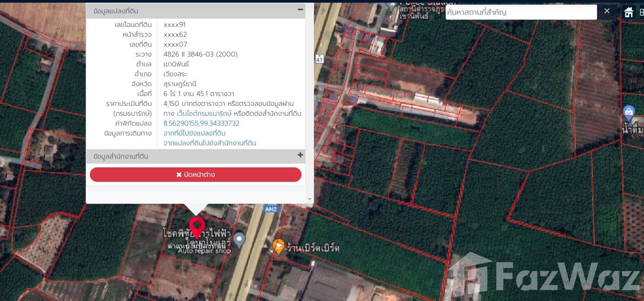Click the popup scrollbar down arrow

click(x=309, y=199)
